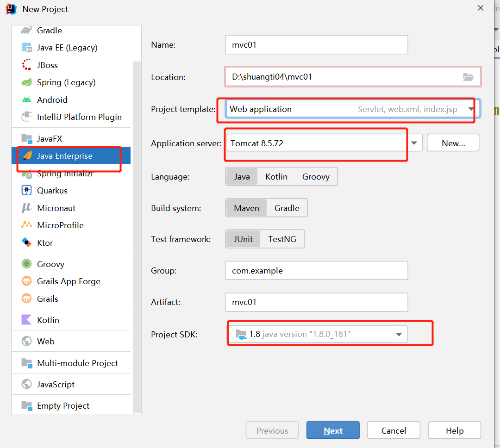500x448 pixels.
Task: Click the Android robot icon
Action: (x=27, y=100)
